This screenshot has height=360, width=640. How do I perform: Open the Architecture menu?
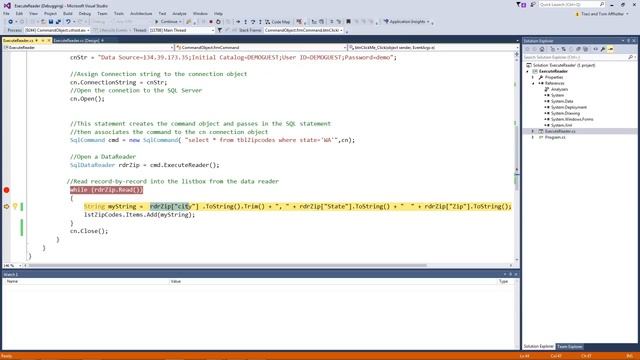141,13
